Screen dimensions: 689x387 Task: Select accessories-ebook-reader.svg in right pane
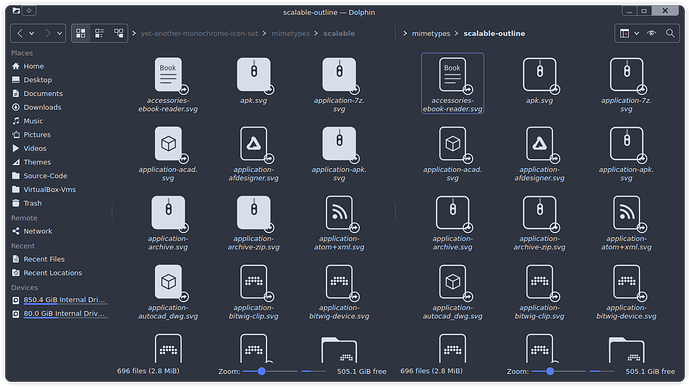click(x=452, y=83)
